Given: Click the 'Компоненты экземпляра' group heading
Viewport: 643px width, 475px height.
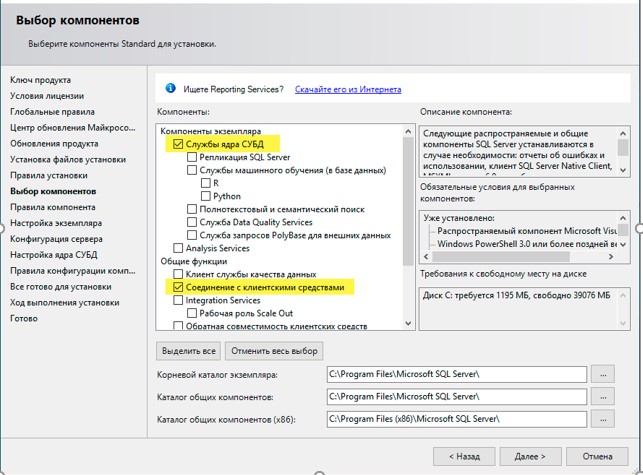Looking at the screenshot, I should point(211,131).
